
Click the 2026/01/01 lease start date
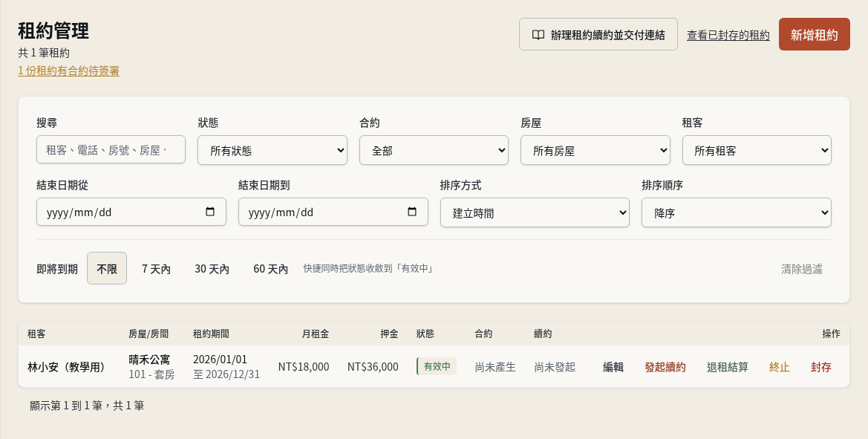point(220,360)
